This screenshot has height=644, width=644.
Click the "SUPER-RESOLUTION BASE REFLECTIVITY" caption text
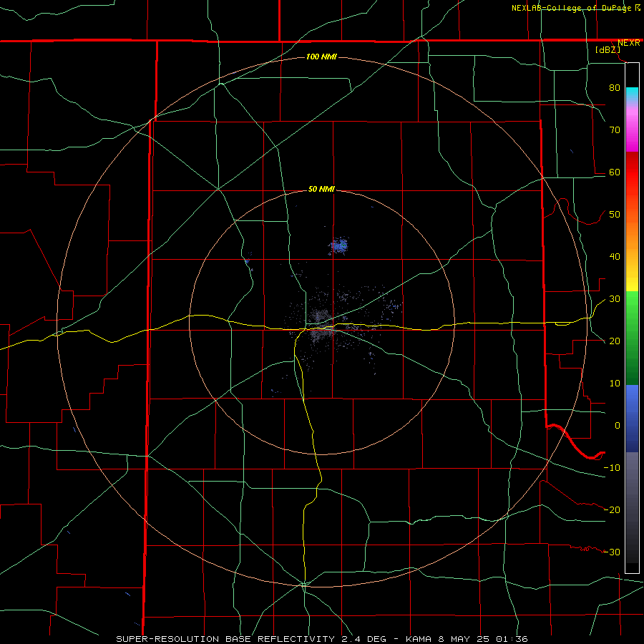tap(225, 639)
